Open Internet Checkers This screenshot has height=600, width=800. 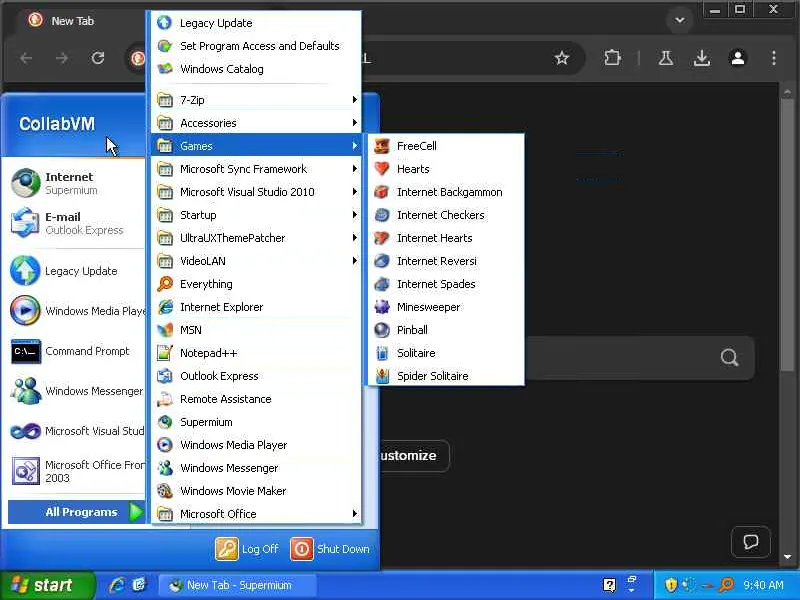point(445,215)
